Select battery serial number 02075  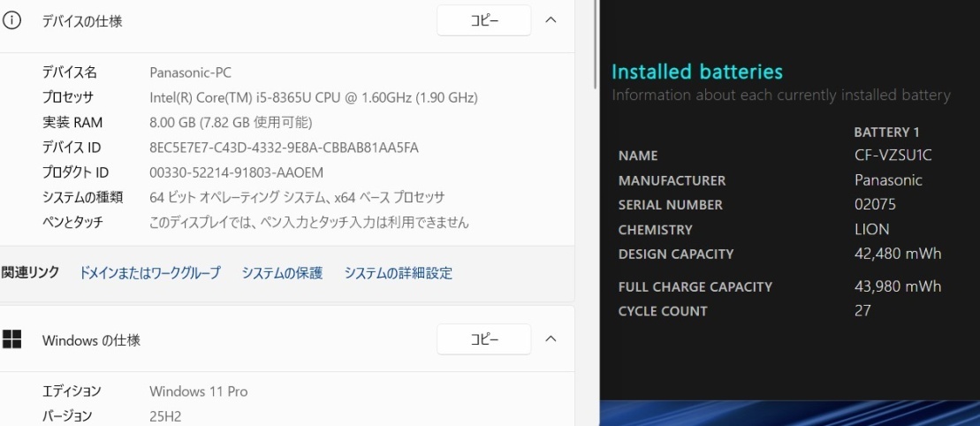pyautogui.click(x=875, y=204)
